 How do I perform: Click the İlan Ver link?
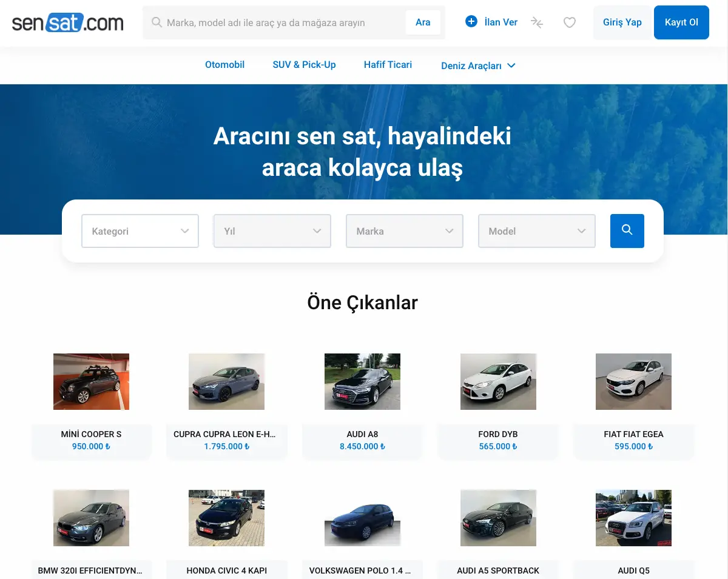click(501, 22)
